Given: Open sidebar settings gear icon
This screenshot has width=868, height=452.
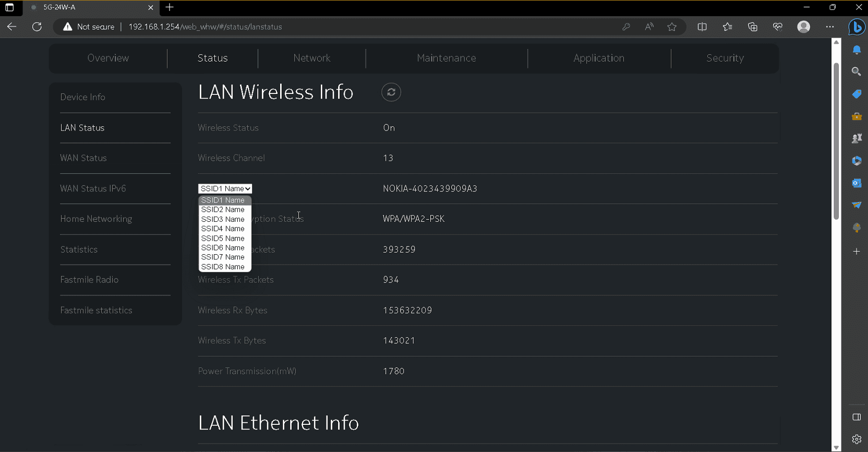Looking at the screenshot, I should [x=857, y=439].
